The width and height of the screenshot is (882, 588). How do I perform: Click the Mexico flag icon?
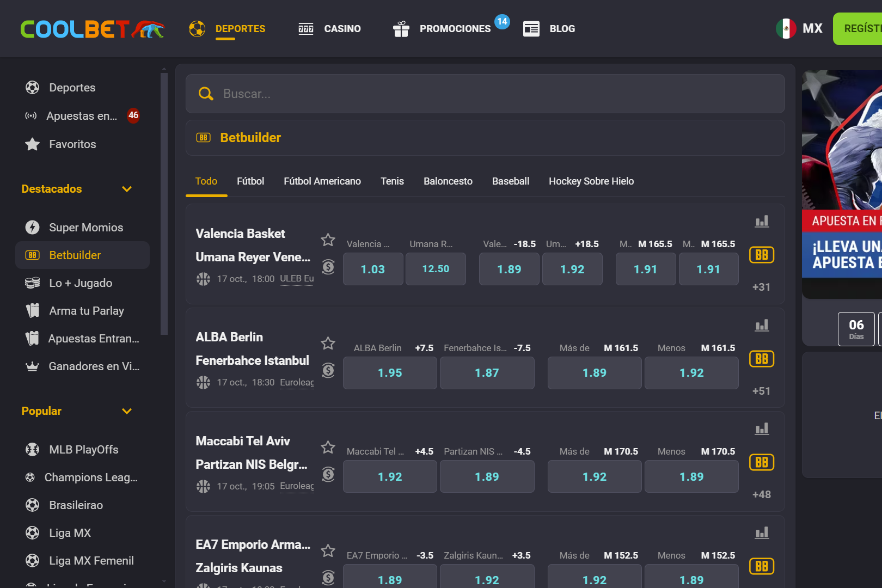(x=786, y=28)
